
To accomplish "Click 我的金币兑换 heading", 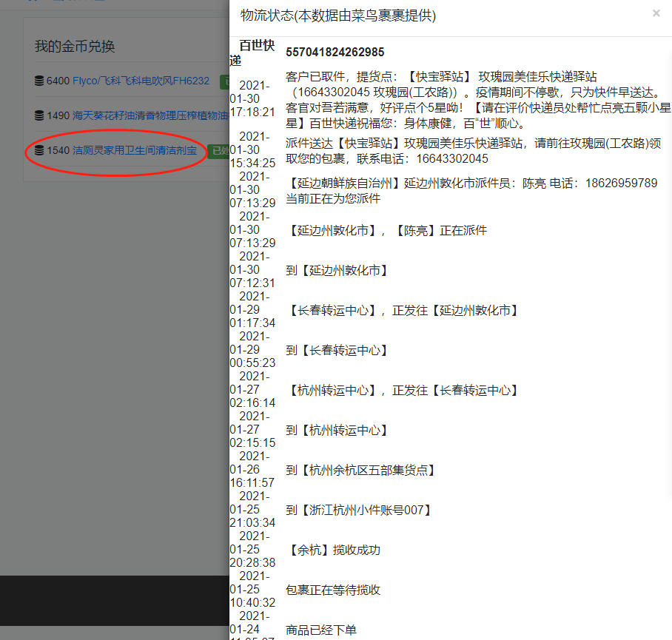I will (75, 47).
